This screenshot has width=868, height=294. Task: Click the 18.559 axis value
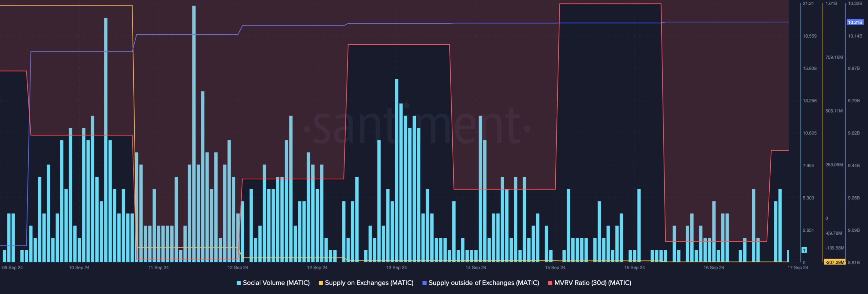[x=810, y=36]
